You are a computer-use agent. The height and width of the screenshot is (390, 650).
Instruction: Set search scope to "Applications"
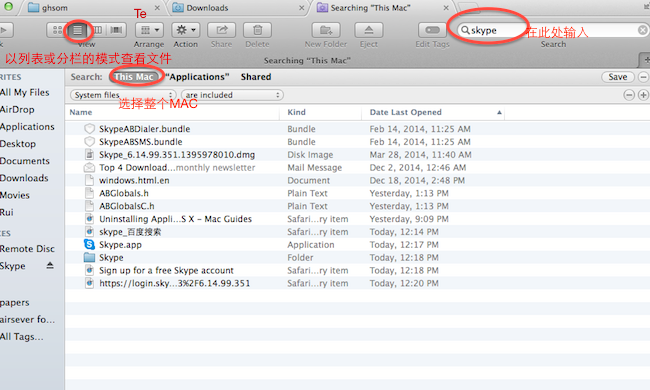coord(197,77)
